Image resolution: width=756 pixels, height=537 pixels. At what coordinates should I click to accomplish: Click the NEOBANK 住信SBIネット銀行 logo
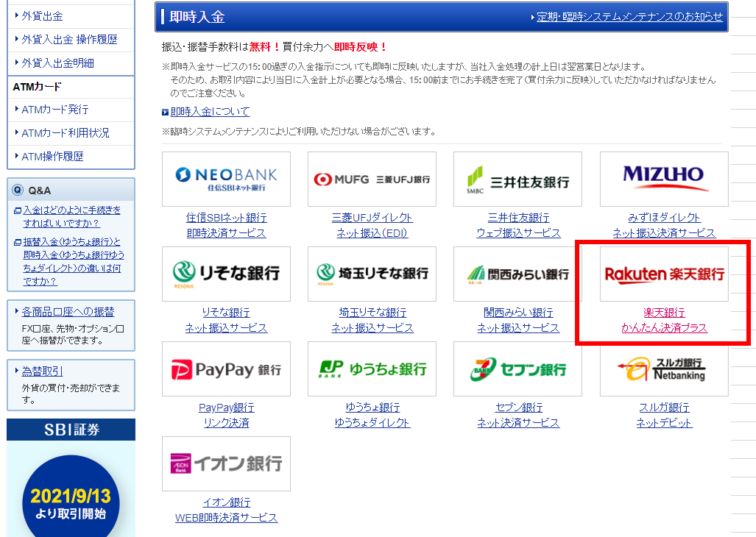[x=226, y=179]
